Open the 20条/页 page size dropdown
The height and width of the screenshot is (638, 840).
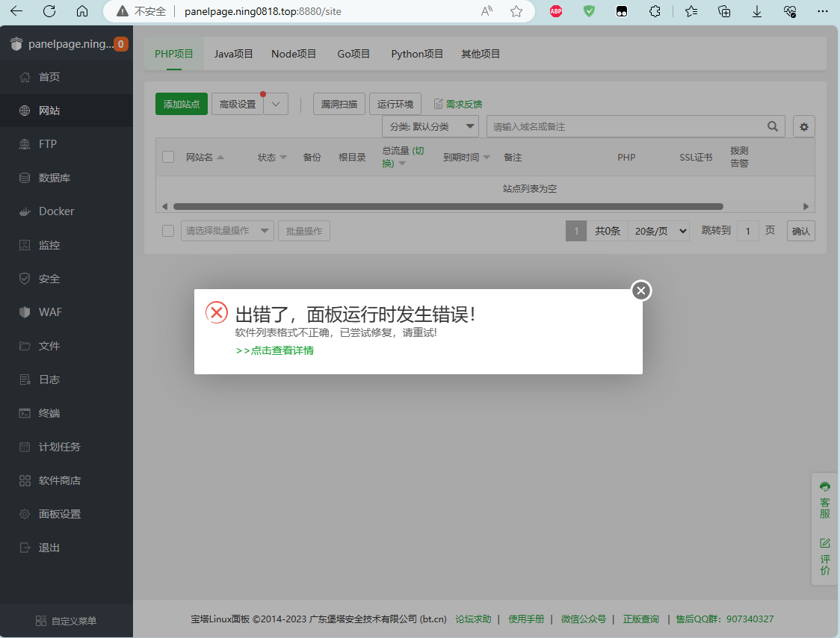pos(659,231)
